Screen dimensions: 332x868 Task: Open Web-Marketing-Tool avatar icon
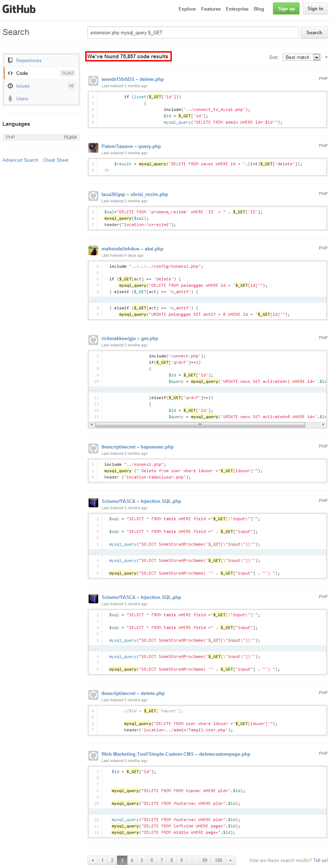(93, 755)
